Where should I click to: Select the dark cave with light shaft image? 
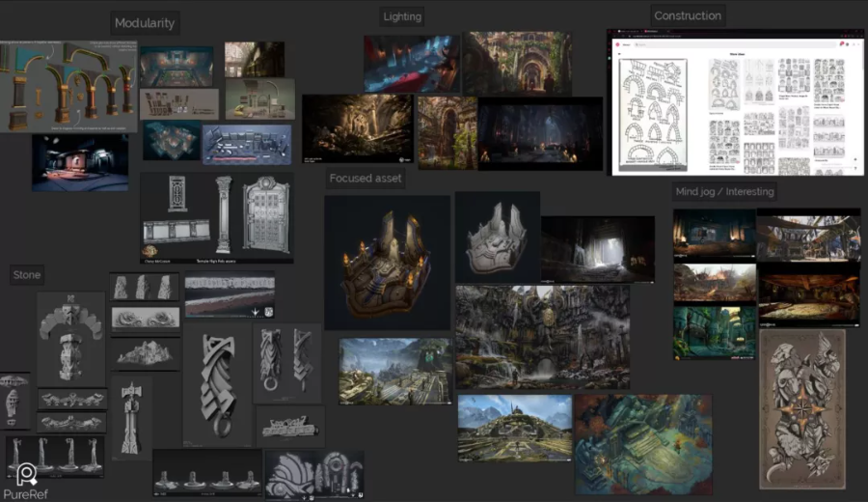click(598, 249)
